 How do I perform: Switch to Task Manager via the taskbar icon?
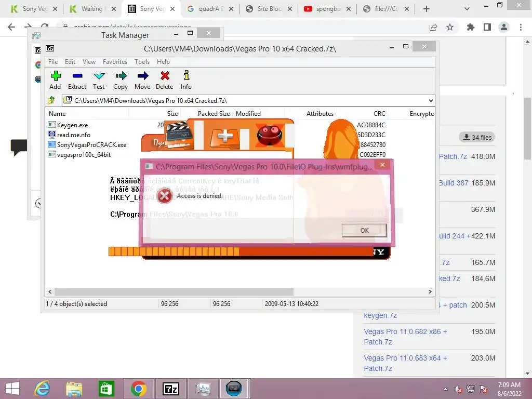[203, 389]
